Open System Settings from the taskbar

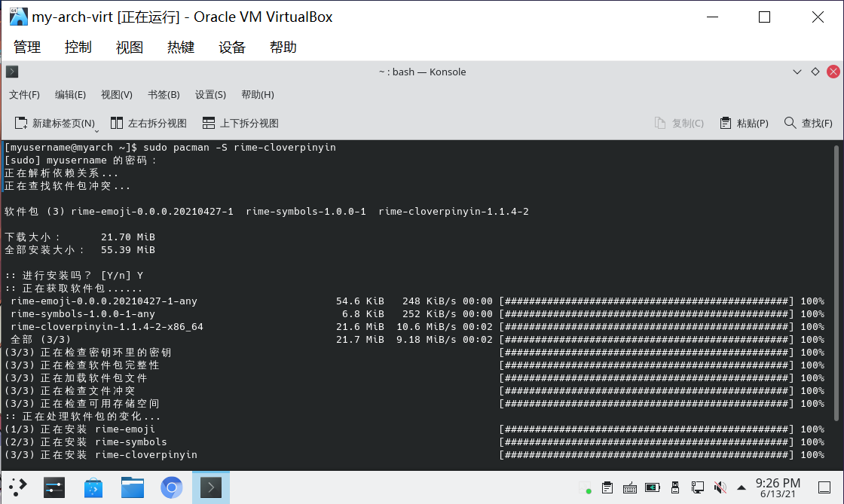tap(54, 487)
